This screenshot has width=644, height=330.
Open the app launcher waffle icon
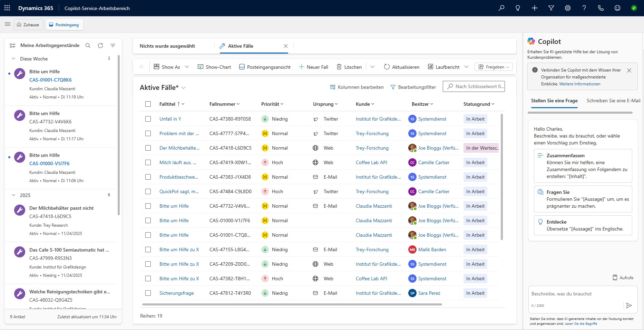(7, 8)
